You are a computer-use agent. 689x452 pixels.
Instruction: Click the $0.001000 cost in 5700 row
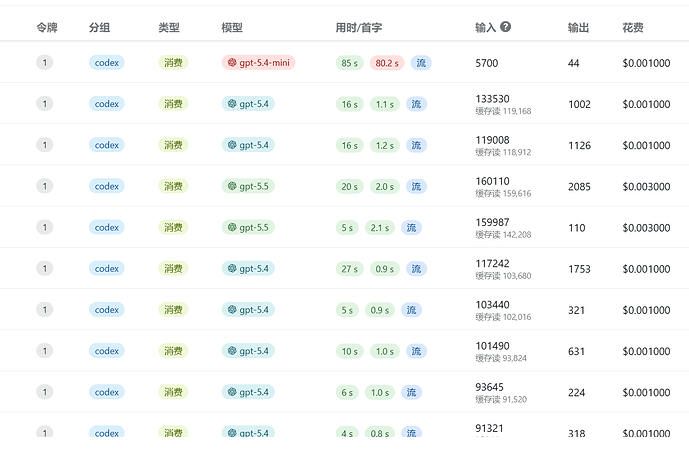click(x=646, y=63)
